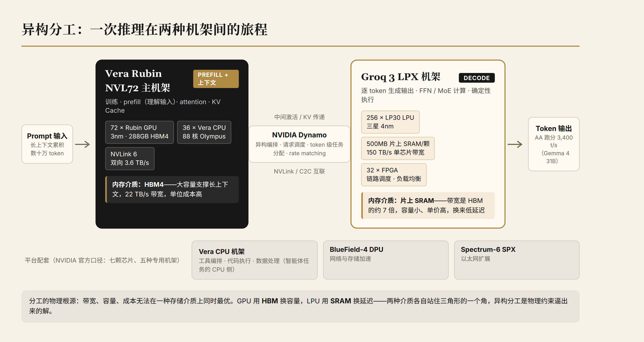Select the NVIDIA Dynamo box
The image size is (644, 342).
click(x=299, y=144)
